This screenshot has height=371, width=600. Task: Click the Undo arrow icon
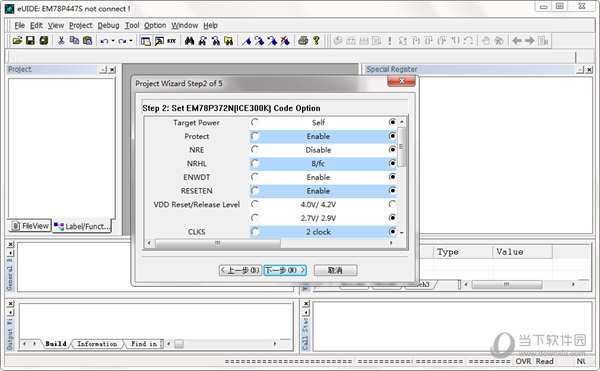click(x=104, y=41)
